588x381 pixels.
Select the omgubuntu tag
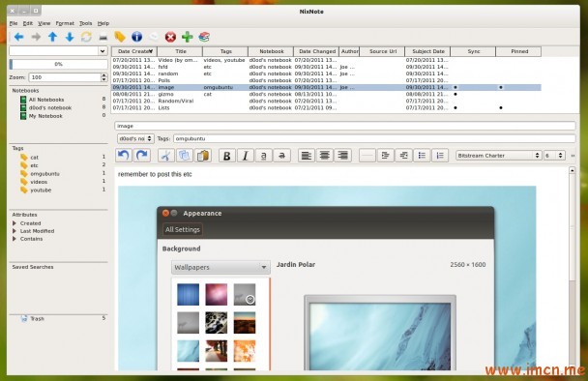(44, 174)
